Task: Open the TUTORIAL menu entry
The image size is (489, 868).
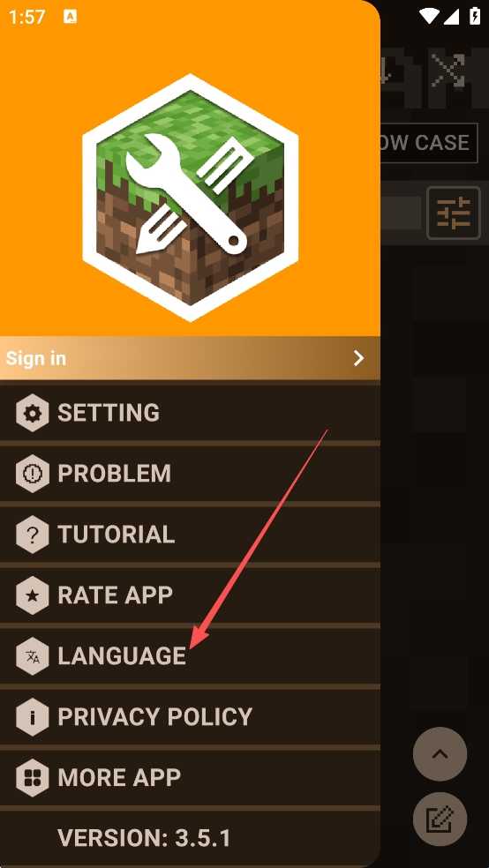Action: (190, 535)
